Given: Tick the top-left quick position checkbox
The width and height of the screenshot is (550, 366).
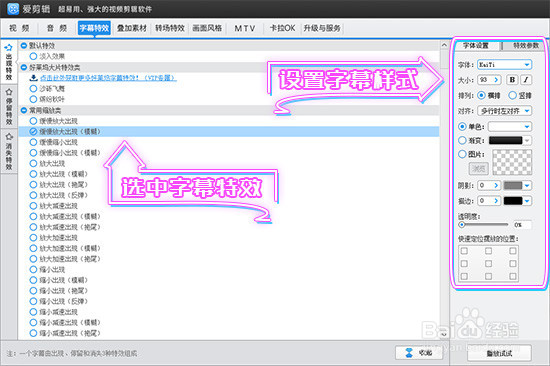Looking at the screenshot, I should click(464, 251).
